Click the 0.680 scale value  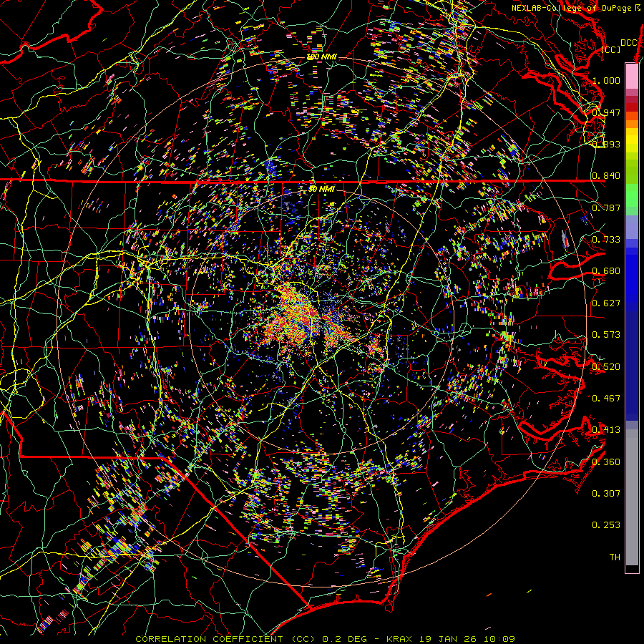point(606,271)
